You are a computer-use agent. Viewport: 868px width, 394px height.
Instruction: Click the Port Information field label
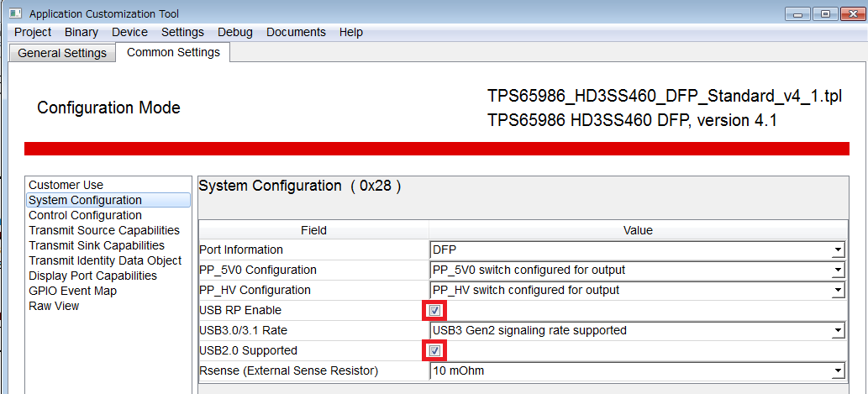241,250
